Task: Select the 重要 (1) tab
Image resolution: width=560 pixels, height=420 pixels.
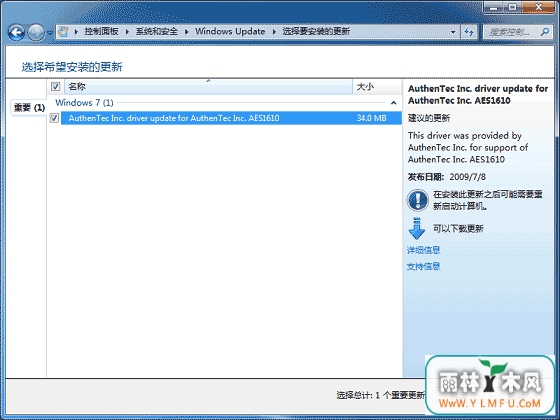Action: tap(29, 108)
